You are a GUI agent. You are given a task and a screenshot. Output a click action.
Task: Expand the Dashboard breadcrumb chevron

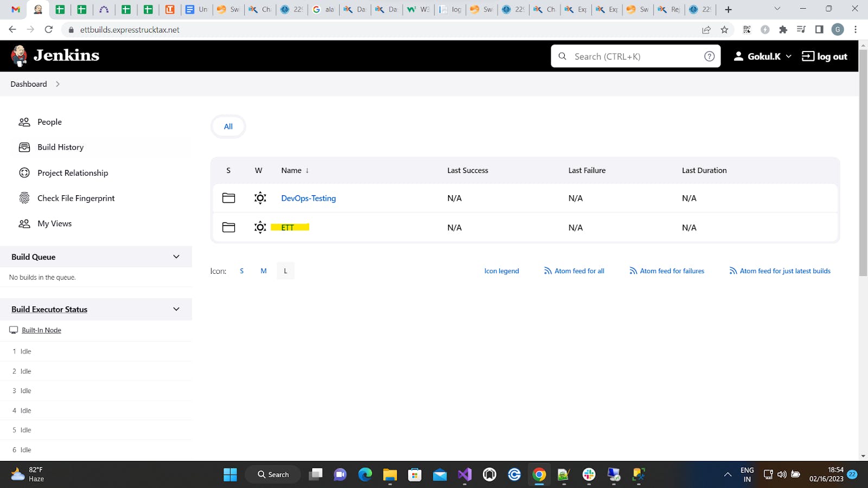pos(58,84)
